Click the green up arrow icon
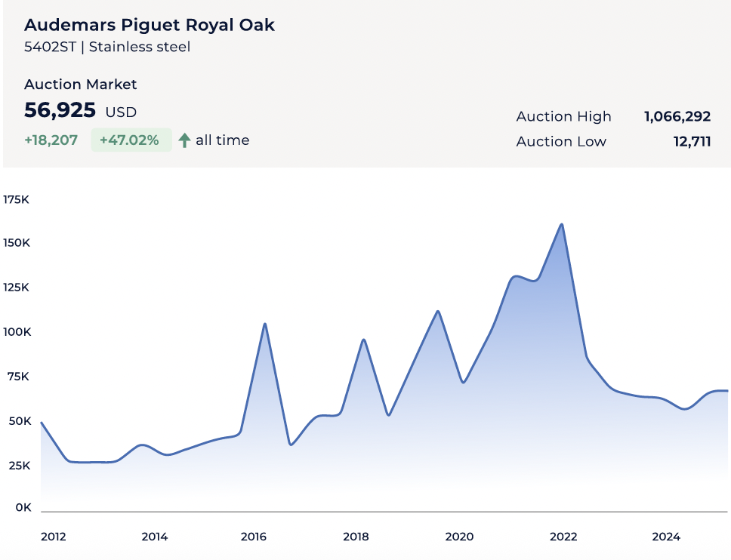 (x=184, y=140)
